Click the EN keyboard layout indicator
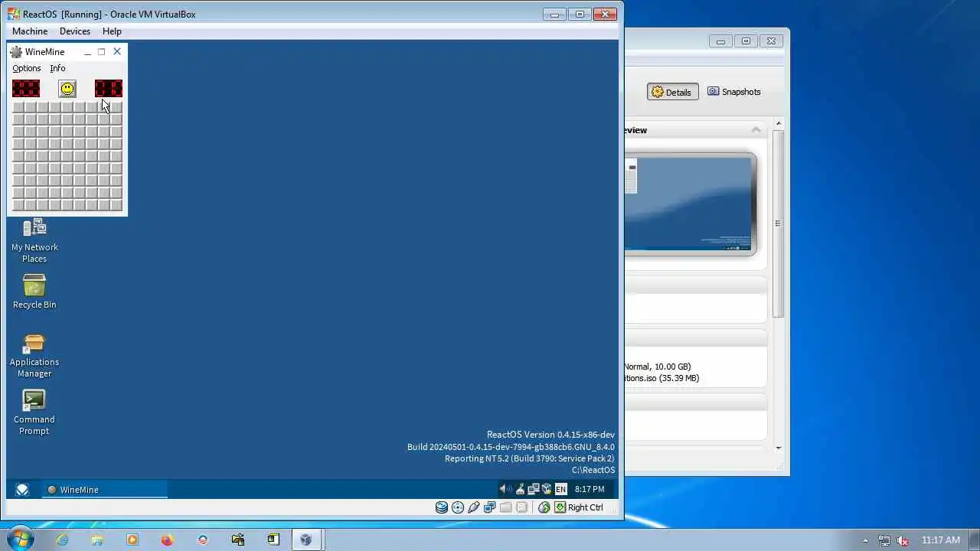The width and height of the screenshot is (980, 551). [560, 489]
